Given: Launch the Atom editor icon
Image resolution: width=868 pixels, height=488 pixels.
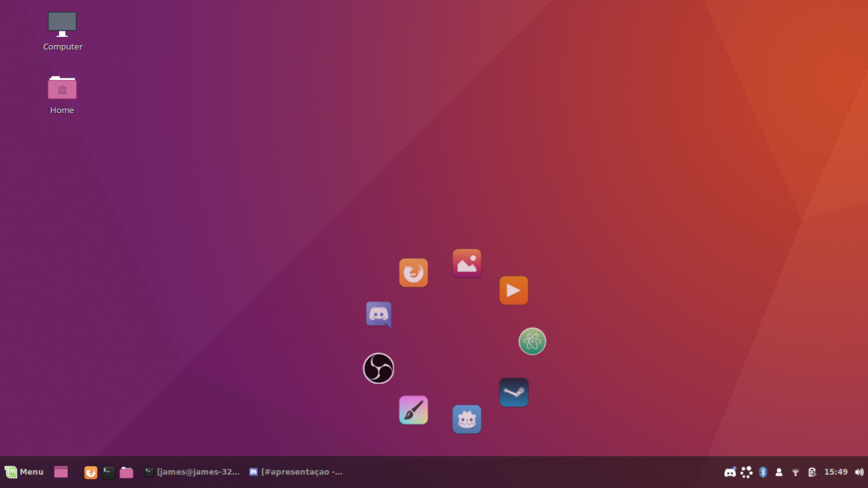Looking at the screenshot, I should (x=533, y=341).
